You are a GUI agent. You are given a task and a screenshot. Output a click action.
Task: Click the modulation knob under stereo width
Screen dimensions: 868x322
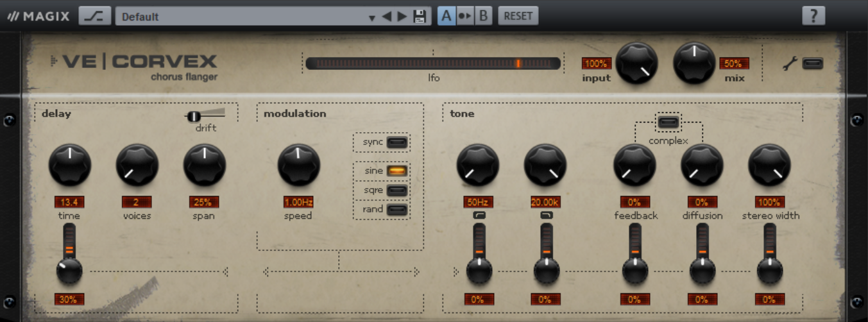770,271
